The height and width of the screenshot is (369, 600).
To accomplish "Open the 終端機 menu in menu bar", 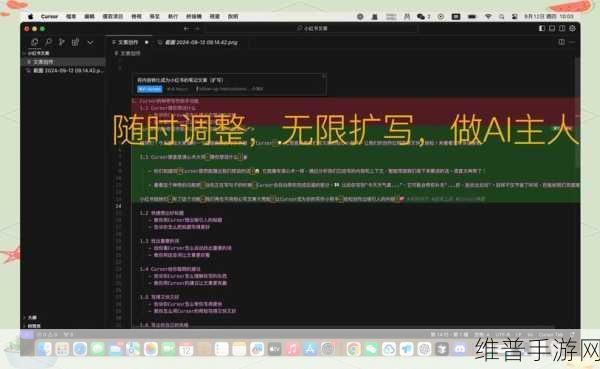I will point(194,16).
